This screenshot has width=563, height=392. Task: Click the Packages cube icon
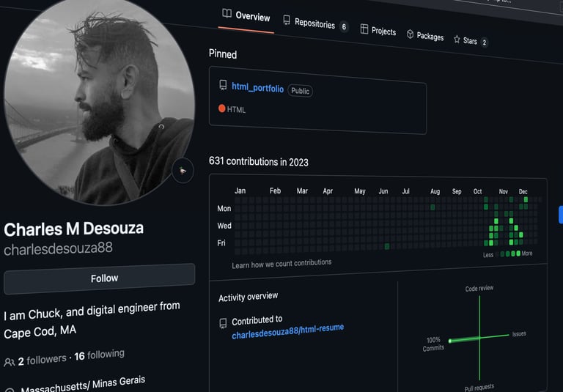410,34
